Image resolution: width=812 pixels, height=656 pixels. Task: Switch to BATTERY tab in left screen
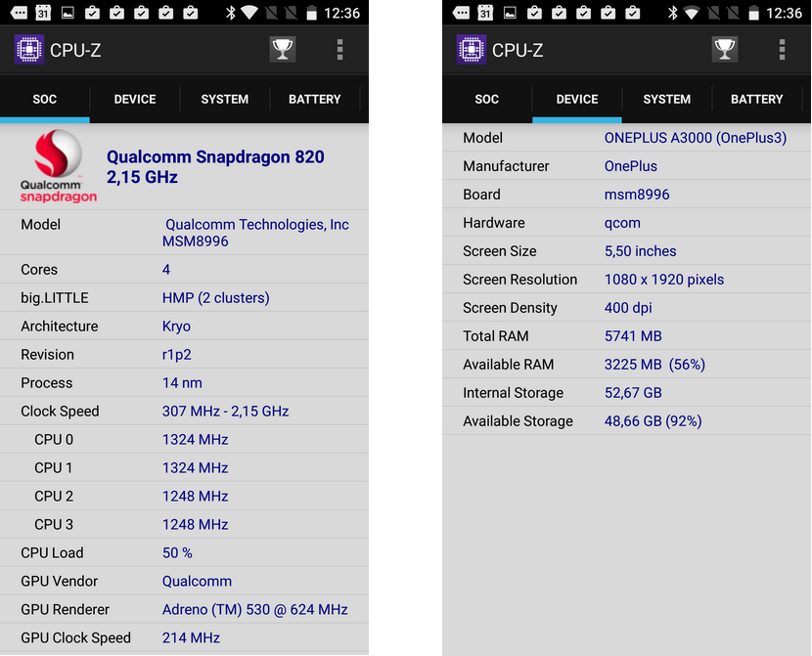click(x=314, y=99)
